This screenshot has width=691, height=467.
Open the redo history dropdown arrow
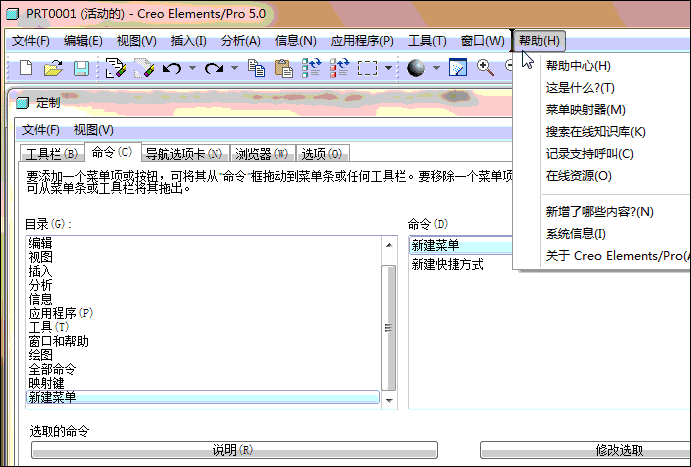(x=234, y=68)
